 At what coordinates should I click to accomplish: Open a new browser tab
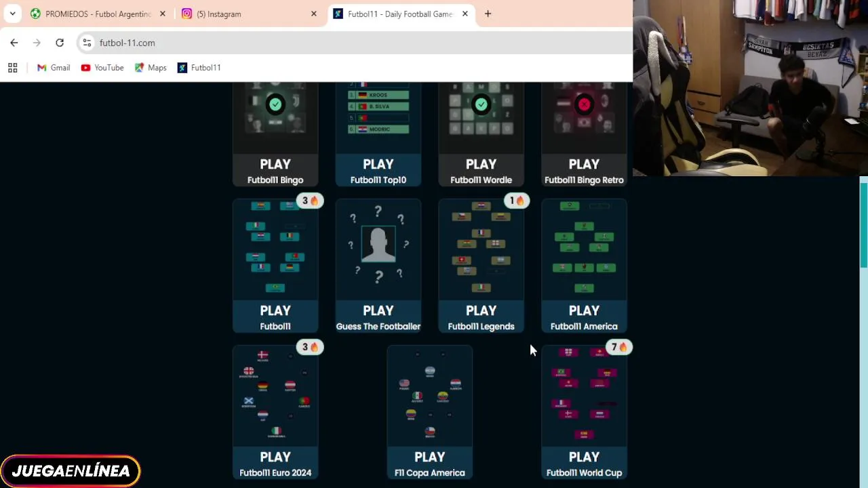click(x=488, y=14)
